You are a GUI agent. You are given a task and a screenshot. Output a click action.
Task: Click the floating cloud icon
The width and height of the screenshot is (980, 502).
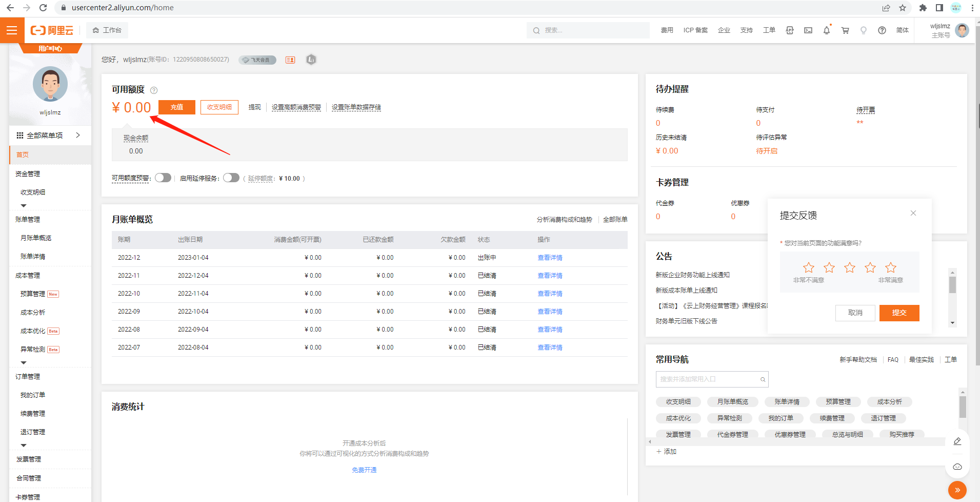click(957, 467)
